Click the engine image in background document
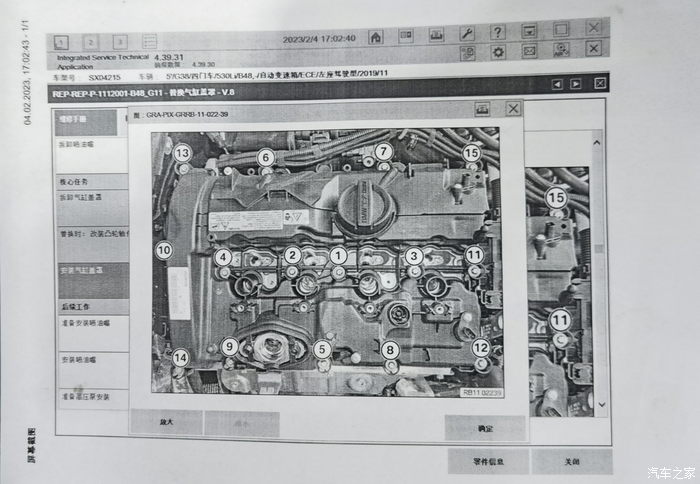Screen dimensions: 700x484 560,292
